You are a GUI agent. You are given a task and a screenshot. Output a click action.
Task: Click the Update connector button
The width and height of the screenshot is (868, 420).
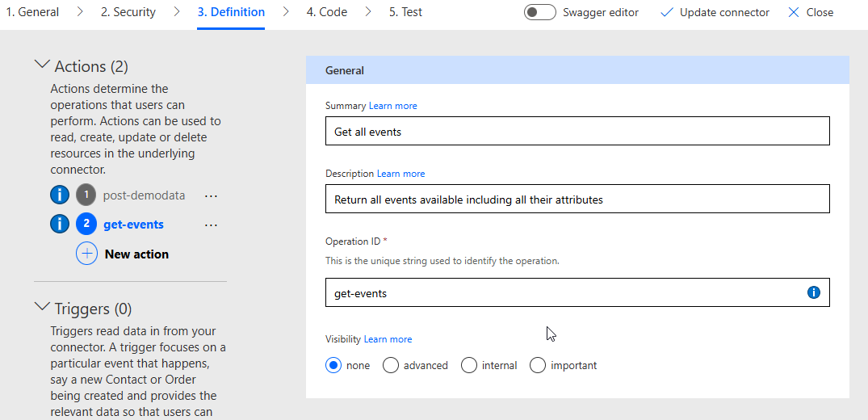715,12
